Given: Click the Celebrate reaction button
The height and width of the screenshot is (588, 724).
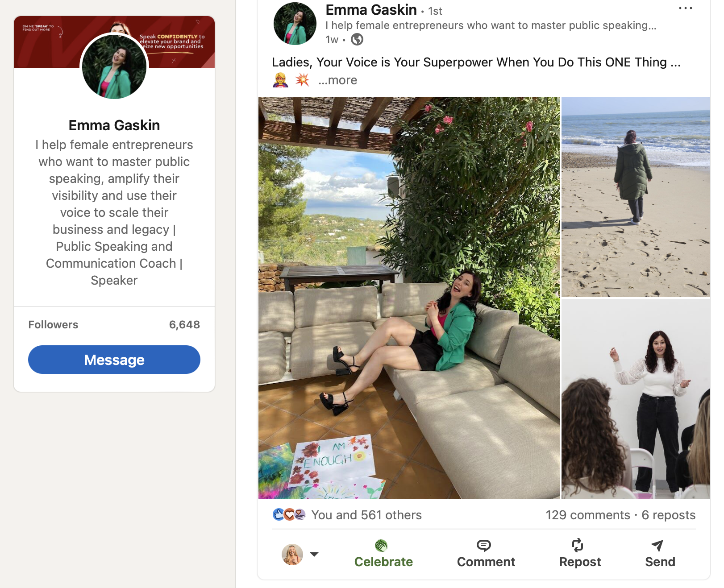Looking at the screenshot, I should (x=383, y=554).
